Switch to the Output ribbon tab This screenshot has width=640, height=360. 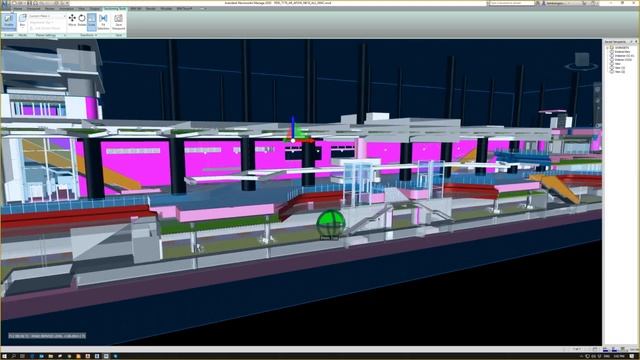95,9
